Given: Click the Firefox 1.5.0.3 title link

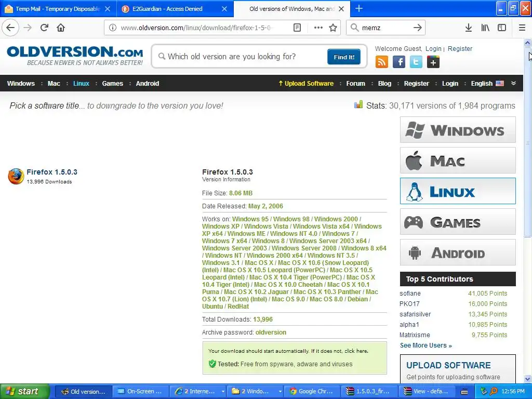Looking at the screenshot, I should point(52,172).
